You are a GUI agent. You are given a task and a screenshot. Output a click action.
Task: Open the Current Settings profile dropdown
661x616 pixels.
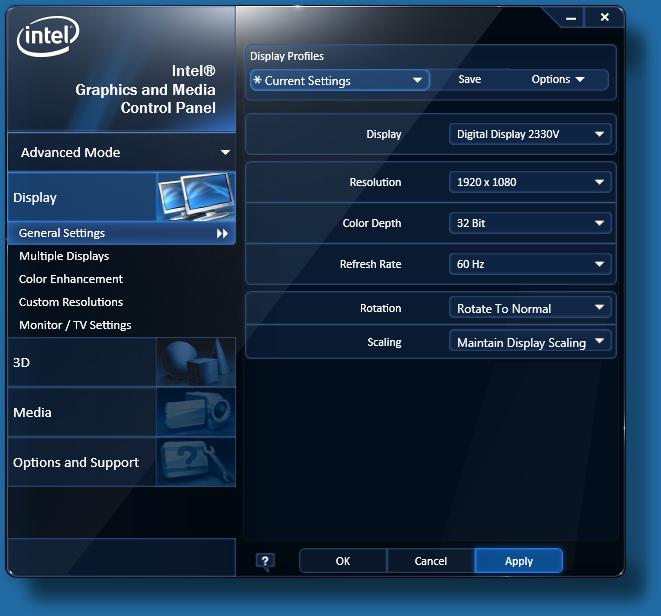click(340, 81)
